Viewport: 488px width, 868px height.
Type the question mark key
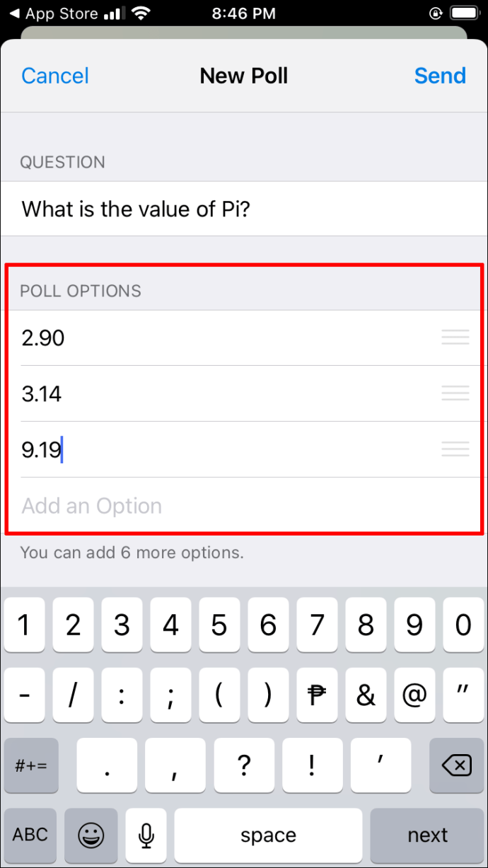(x=244, y=765)
